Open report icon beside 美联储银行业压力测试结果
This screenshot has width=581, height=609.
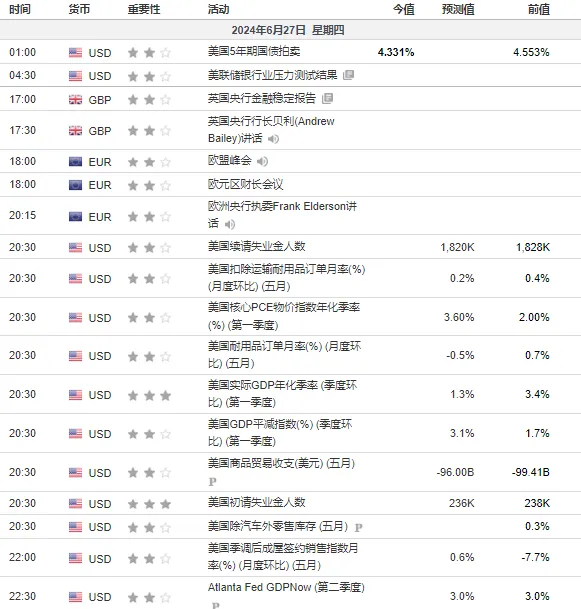(x=348, y=75)
